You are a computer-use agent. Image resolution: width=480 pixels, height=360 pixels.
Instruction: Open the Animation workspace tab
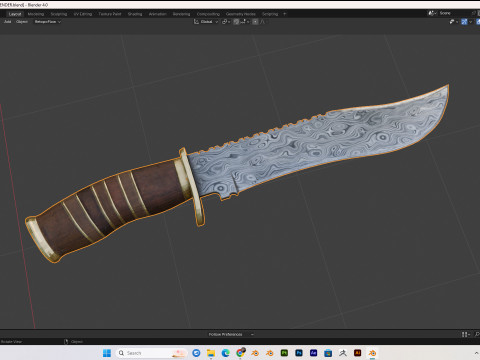(x=157, y=14)
